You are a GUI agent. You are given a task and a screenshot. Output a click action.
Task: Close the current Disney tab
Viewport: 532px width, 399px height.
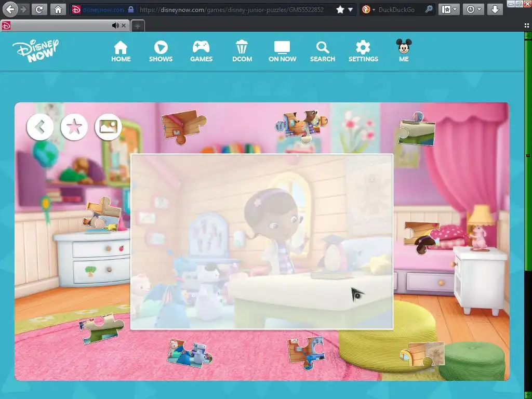coord(124,25)
